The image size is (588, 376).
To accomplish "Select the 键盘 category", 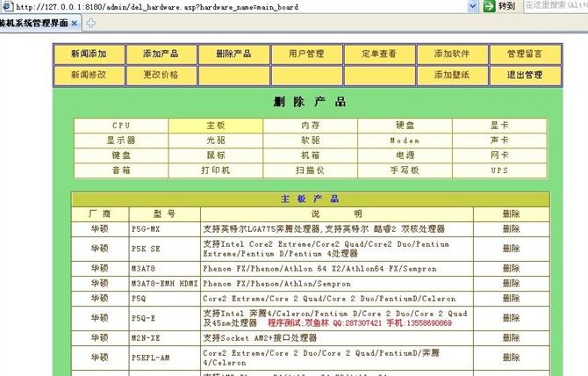I will [121, 155].
